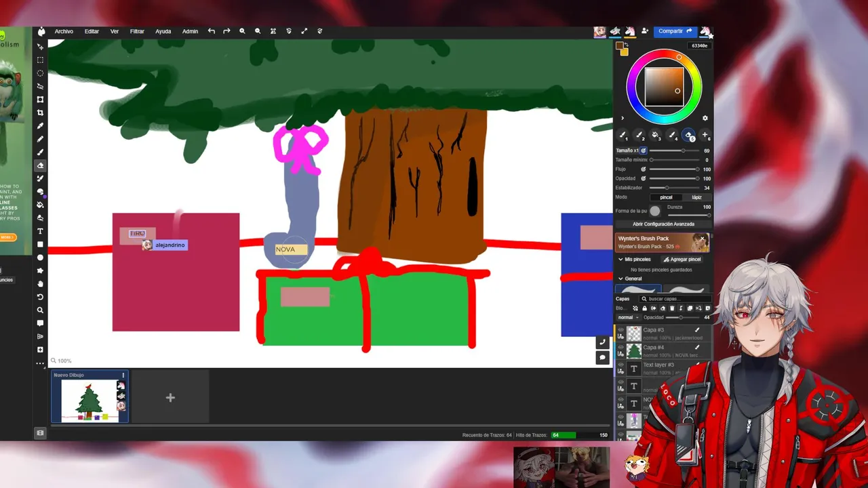This screenshot has height=488, width=868.
Task: Click the Undo arrow in top bar
Action: [x=212, y=31]
